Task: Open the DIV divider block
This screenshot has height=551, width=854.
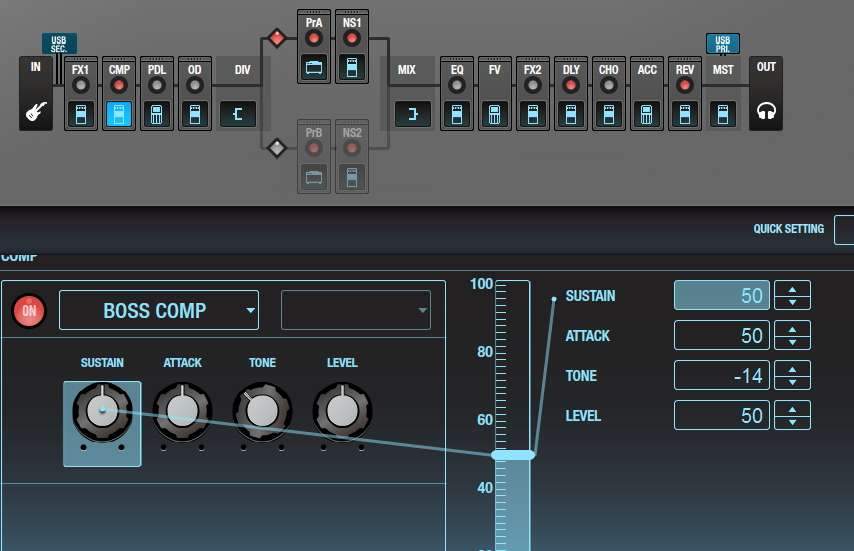Action: [237, 114]
